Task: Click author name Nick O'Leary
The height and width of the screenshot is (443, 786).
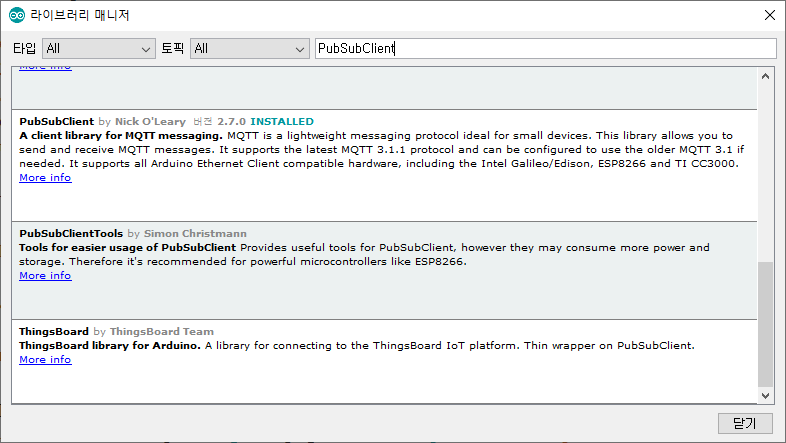Action: [150, 121]
